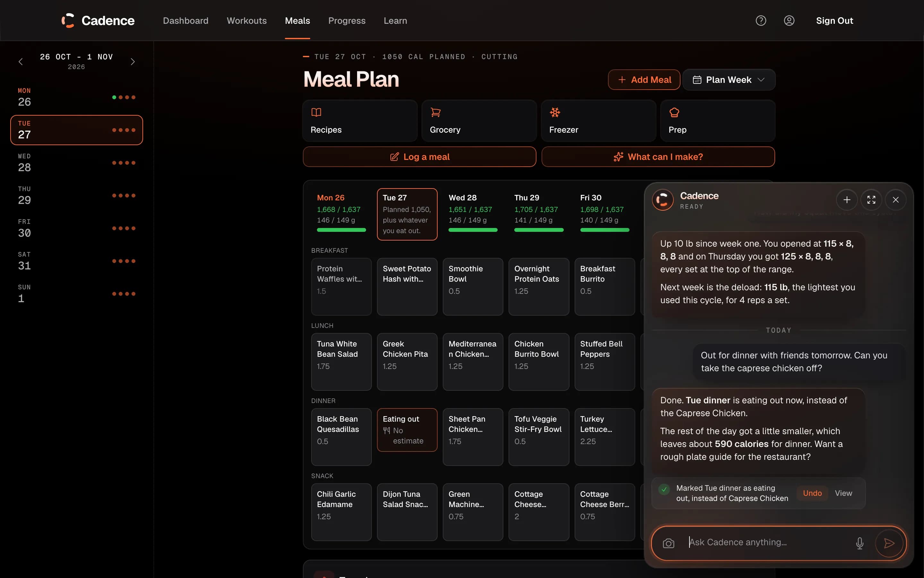The image size is (924, 578).
Task: Click the Mon 26 calorie progress bar
Action: pos(341,230)
